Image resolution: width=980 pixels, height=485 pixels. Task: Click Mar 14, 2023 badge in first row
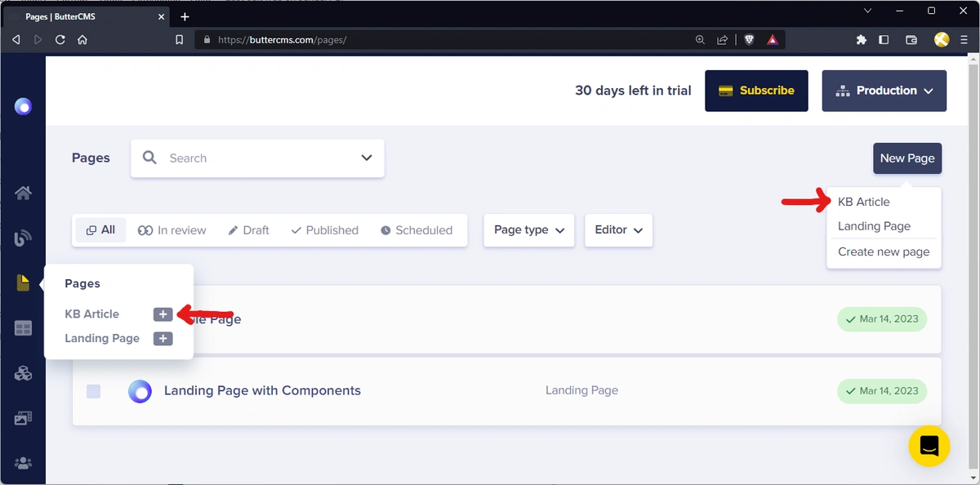tap(882, 319)
